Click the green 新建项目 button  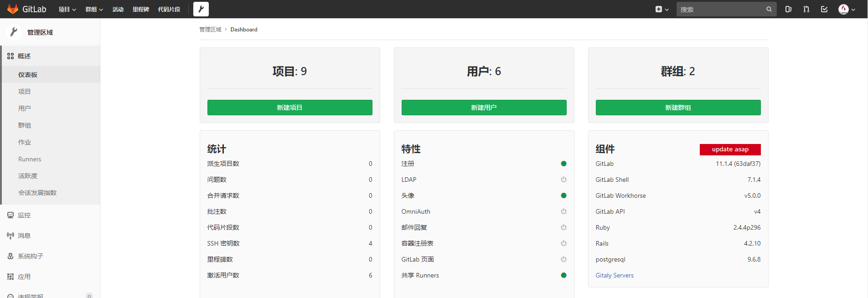pyautogui.click(x=290, y=108)
